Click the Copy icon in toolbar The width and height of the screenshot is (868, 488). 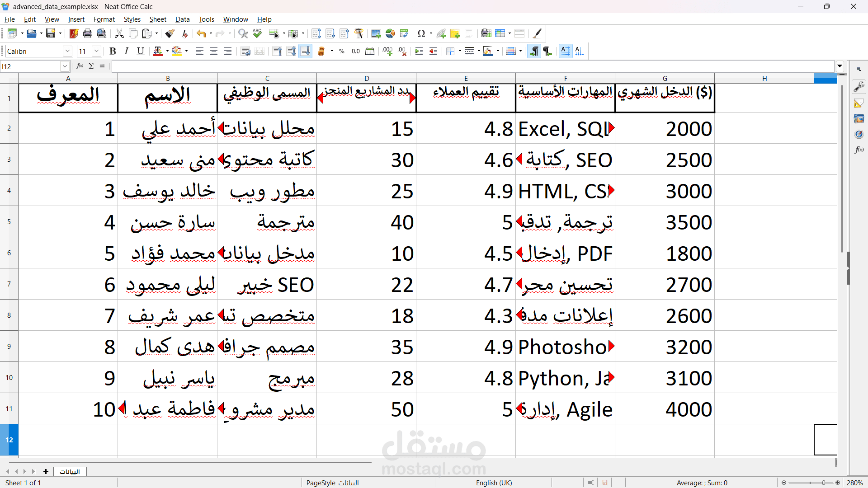click(x=133, y=33)
